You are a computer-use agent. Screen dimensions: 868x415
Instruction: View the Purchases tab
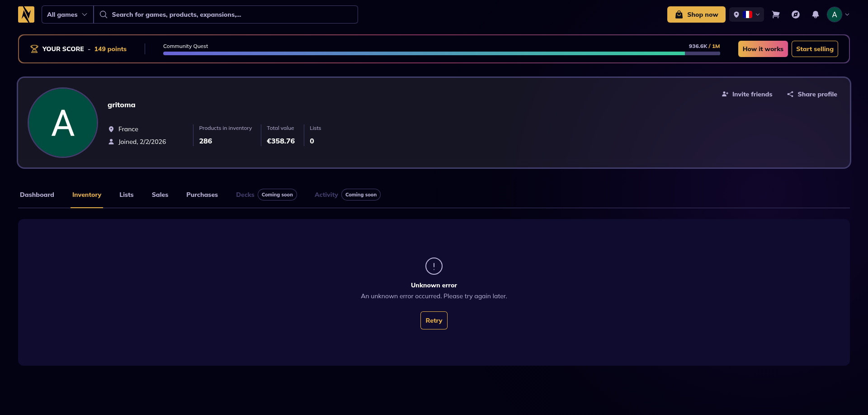pyautogui.click(x=202, y=195)
